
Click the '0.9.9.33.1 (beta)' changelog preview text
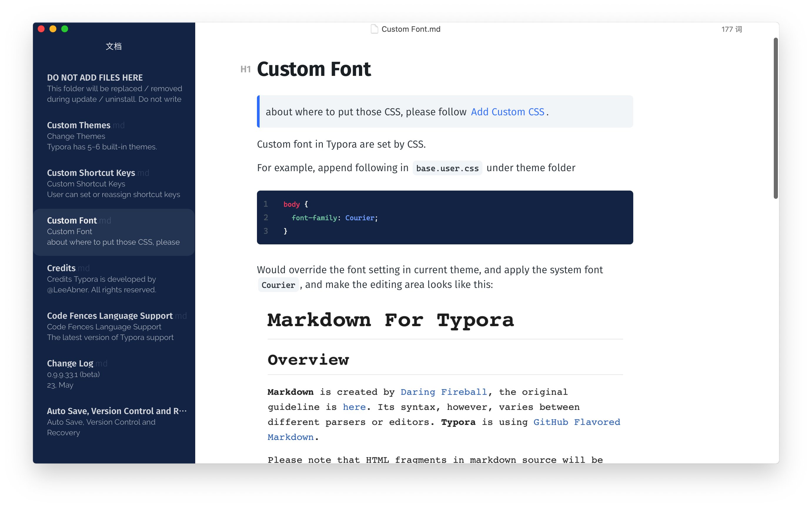click(73, 374)
